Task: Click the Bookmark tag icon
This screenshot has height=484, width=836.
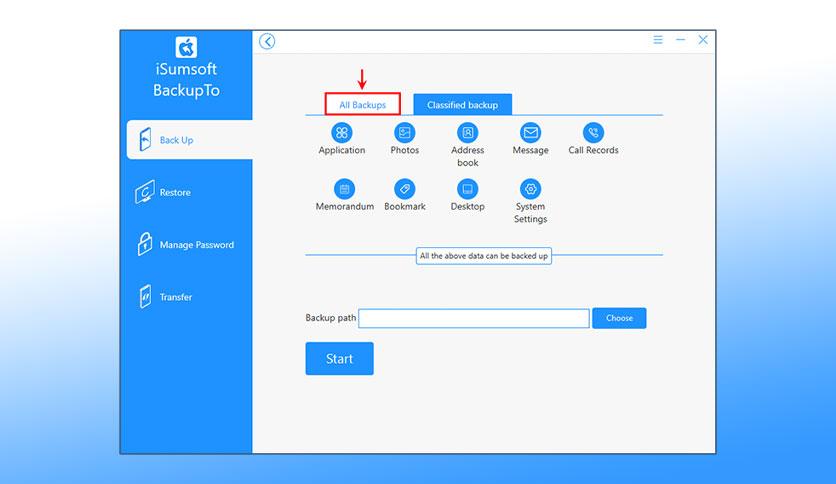Action: click(x=405, y=189)
